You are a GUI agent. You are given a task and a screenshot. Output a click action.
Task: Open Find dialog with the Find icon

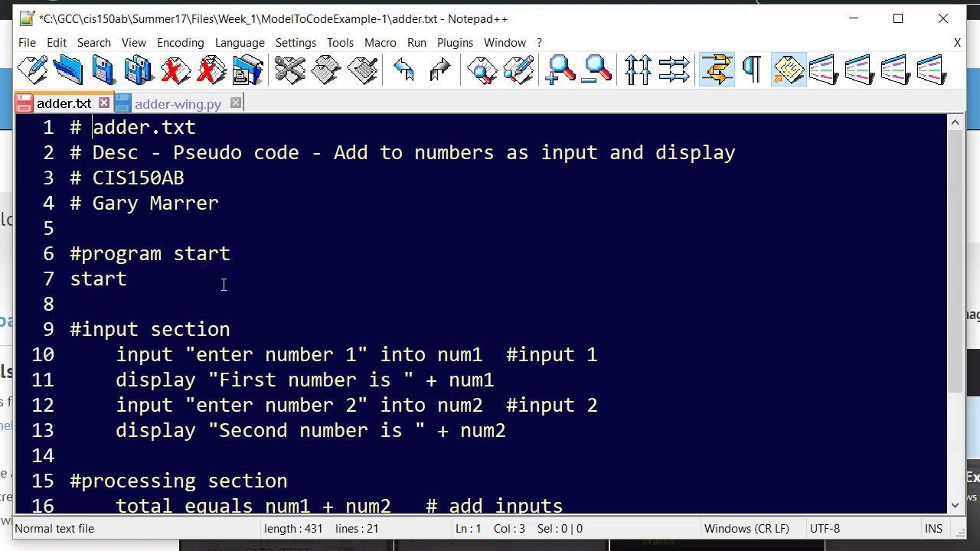pos(482,70)
